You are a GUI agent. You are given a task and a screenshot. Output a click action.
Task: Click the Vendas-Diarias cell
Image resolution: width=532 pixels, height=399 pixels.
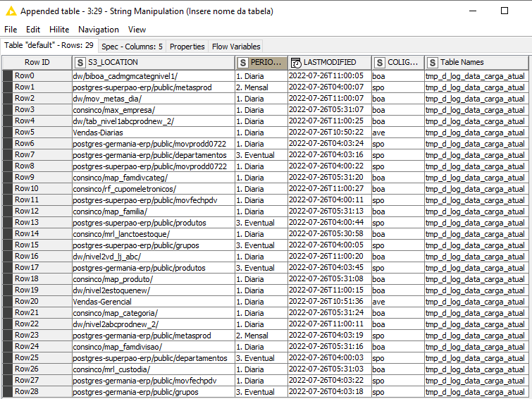point(154,133)
